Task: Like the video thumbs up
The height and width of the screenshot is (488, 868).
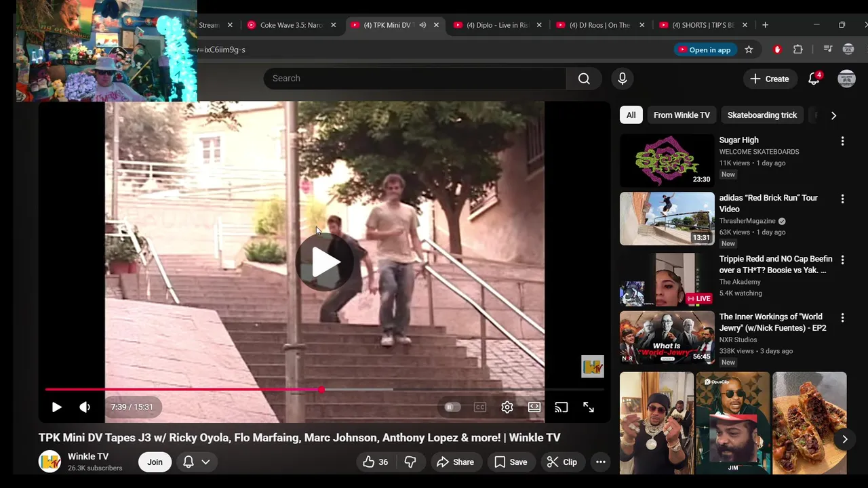Action: (x=376, y=462)
